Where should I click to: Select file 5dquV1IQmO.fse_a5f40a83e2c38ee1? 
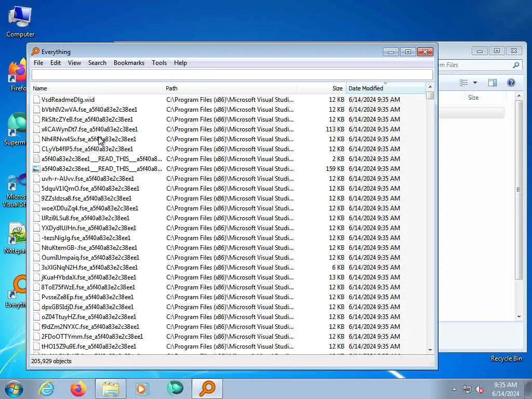click(90, 188)
